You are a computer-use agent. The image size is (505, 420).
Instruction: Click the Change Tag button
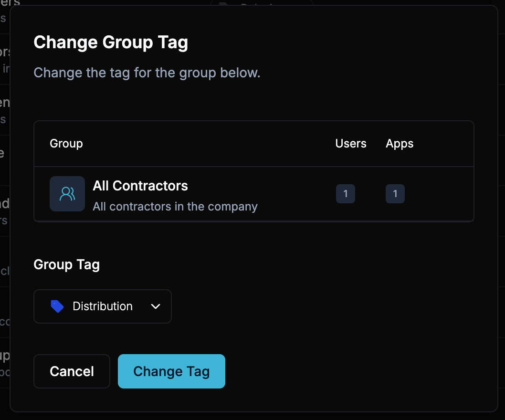[171, 371]
